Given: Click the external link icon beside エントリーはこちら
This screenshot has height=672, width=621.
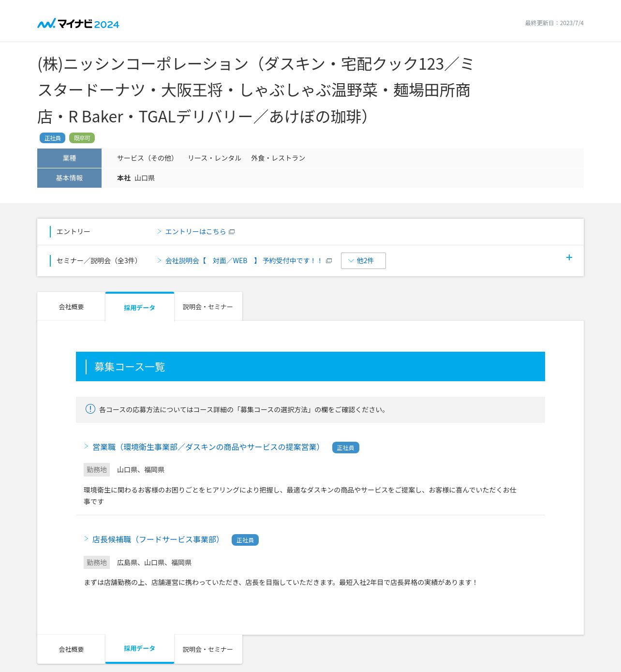Looking at the screenshot, I should pyautogui.click(x=232, y=232).
